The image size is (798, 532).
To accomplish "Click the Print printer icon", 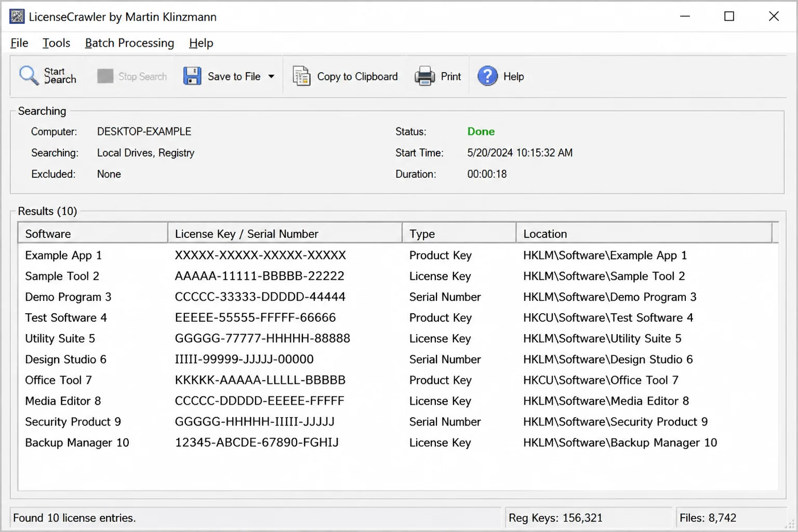I will 424,76.
